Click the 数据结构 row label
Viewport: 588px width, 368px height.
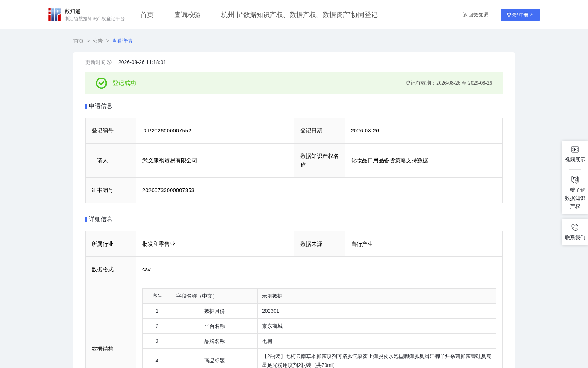103,349
